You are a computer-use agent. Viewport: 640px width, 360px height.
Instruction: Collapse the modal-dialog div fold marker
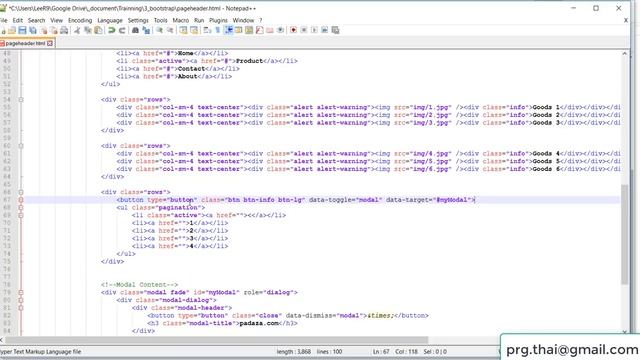pyautogui.click(x=21, y=300)
